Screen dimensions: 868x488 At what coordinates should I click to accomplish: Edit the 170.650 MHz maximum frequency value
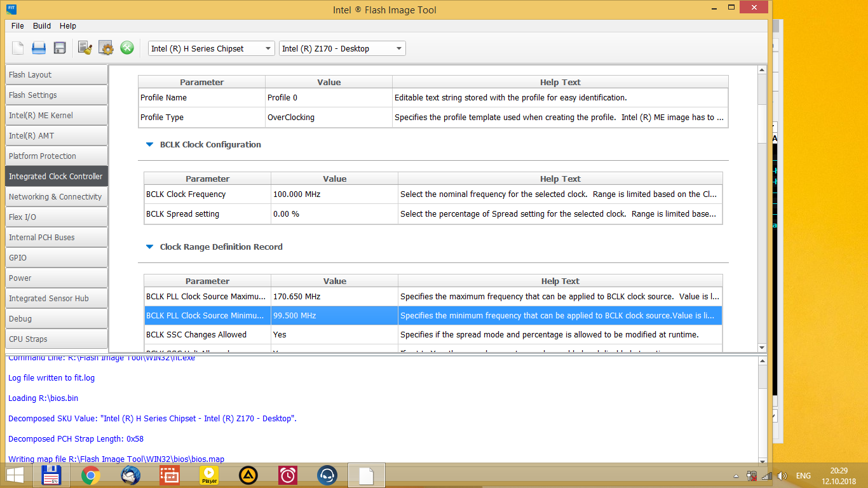[334, 297]
